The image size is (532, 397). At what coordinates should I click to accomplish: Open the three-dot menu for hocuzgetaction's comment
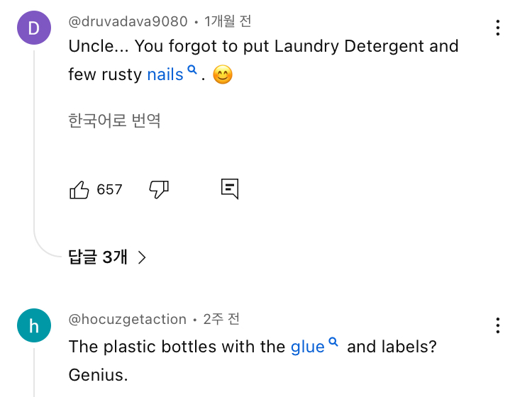coord(498,325)
